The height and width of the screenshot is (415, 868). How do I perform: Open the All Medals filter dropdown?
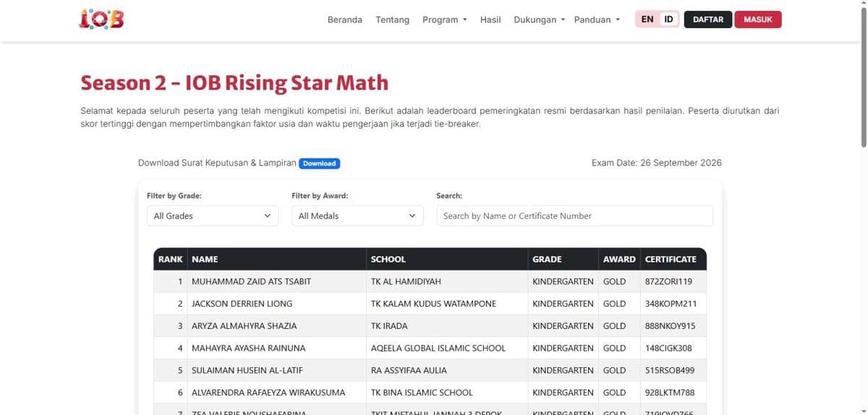click(x=357, y=215)
